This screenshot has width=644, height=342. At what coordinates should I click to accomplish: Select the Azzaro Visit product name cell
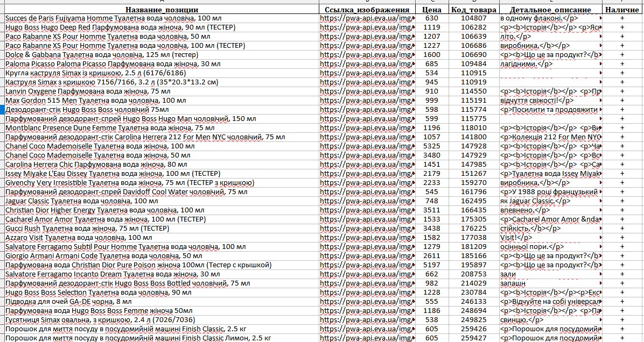coord(162,238)
